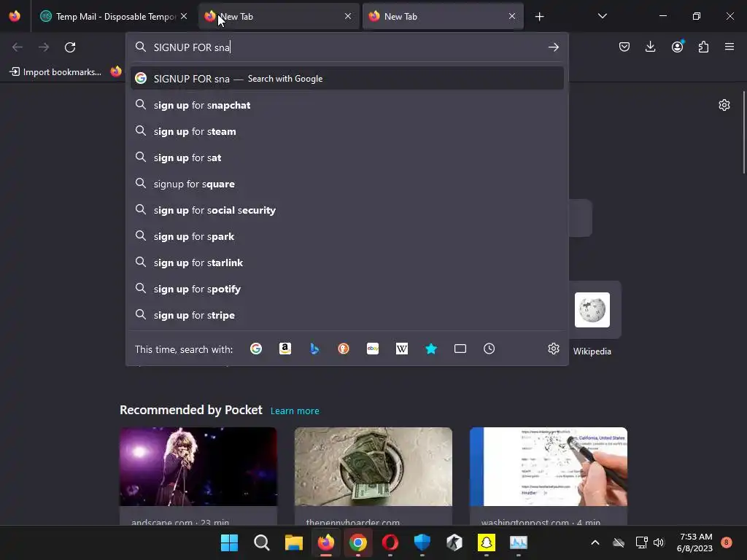747x560 pixels.
Task: Click Import bookmarks toolbar button
Action: tap(55, 72)
